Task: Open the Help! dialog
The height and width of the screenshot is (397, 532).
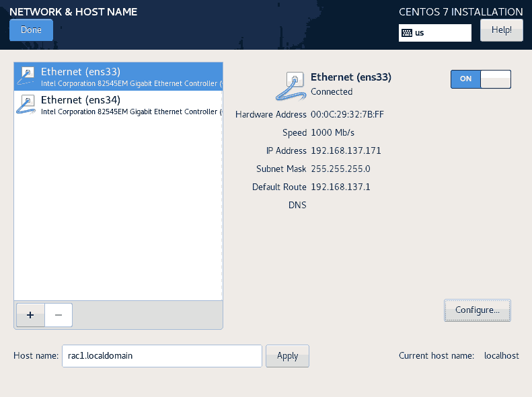Action: coord(502,30)
